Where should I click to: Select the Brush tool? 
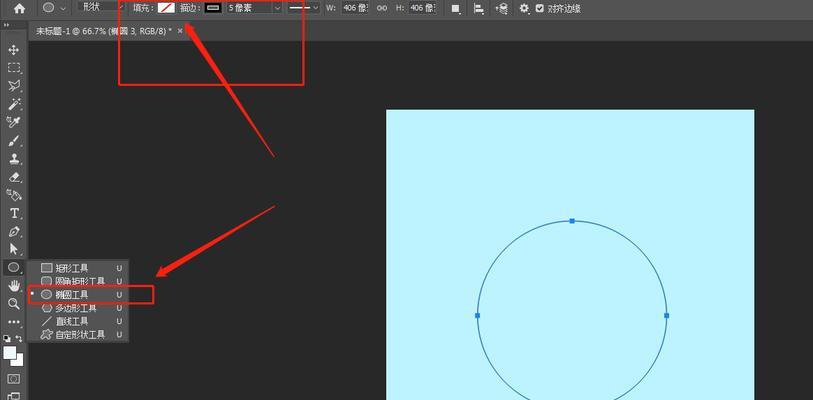click(x=14, y=141)
